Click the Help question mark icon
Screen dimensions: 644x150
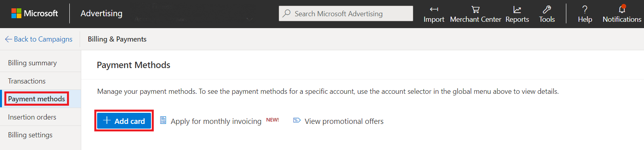(585, 9)
